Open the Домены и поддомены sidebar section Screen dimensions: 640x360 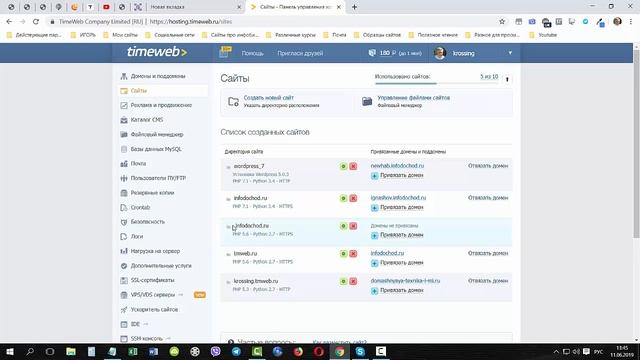[158, 76]
